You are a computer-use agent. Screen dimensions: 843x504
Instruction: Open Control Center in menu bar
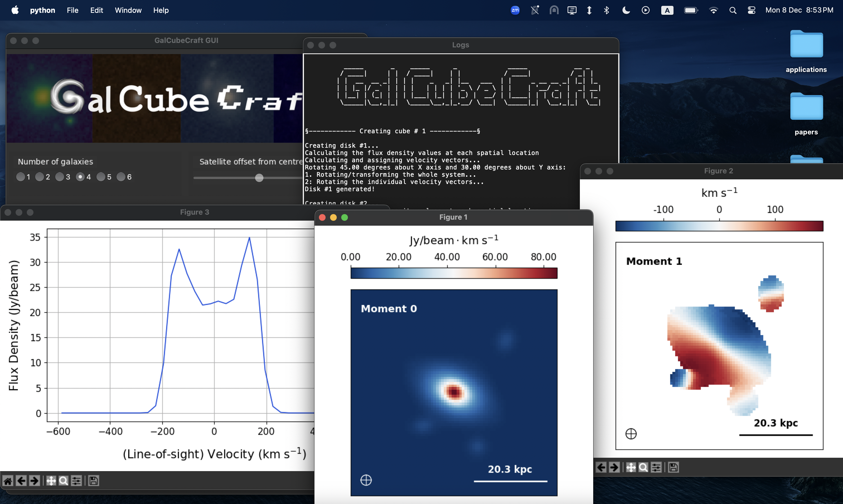coord(751,10)
